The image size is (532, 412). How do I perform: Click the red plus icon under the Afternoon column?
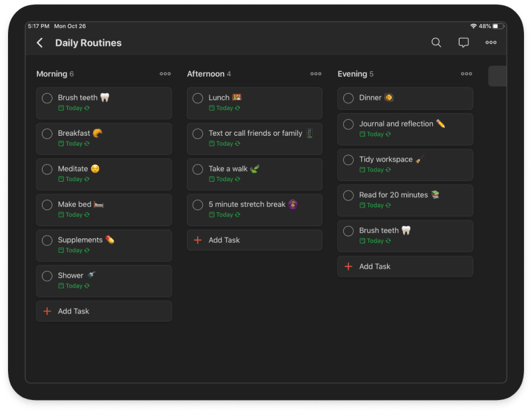click(198, 240)
